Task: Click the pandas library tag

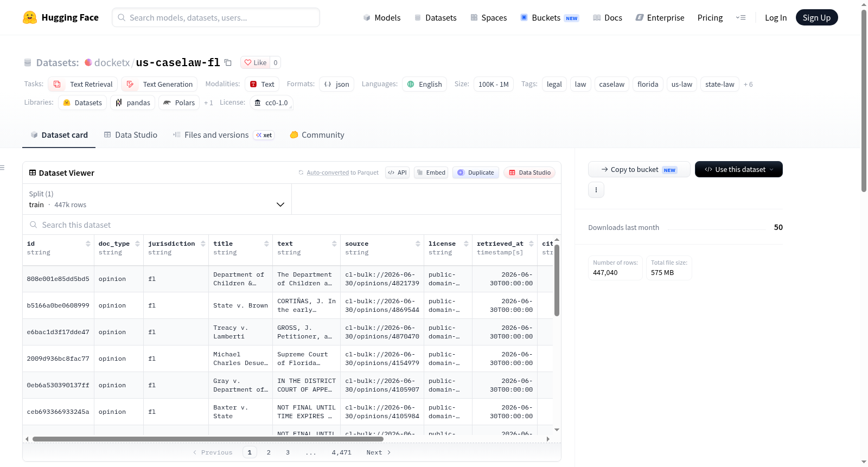Action: (x=133, y=103)
